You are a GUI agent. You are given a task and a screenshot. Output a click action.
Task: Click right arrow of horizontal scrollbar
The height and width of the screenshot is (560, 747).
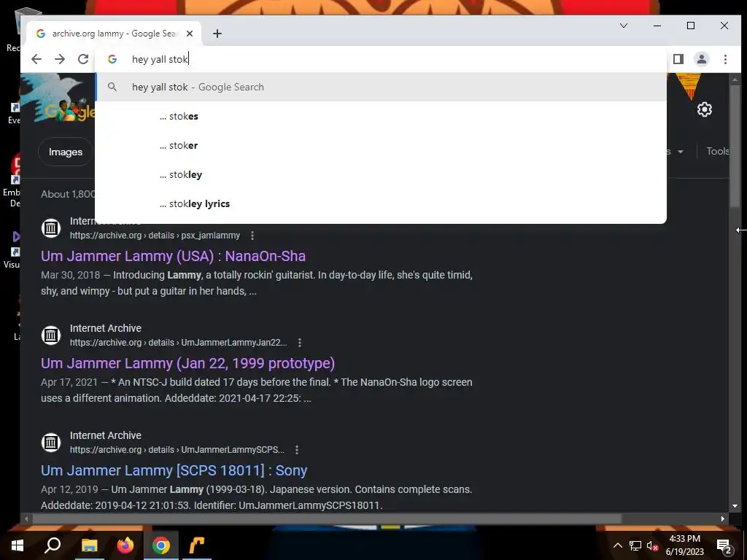pos(723,518)
